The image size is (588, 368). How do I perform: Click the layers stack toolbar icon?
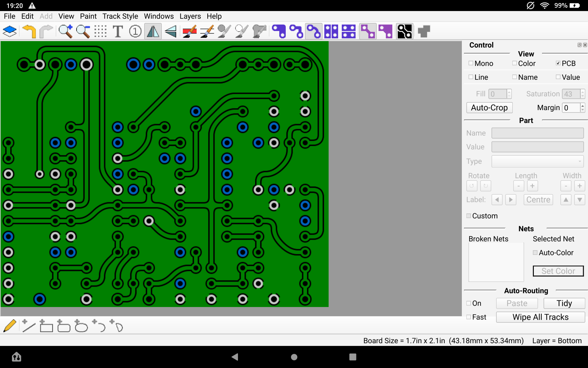coord(10,31)
